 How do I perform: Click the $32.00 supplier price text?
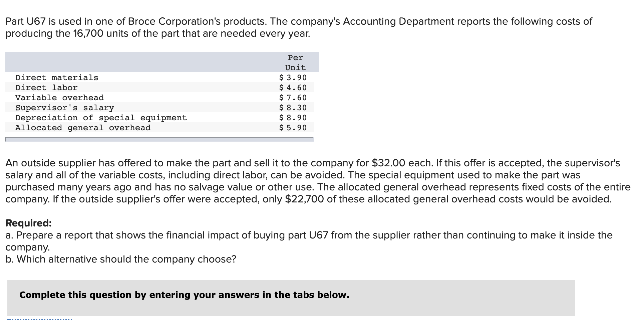(x=388, y=163)
